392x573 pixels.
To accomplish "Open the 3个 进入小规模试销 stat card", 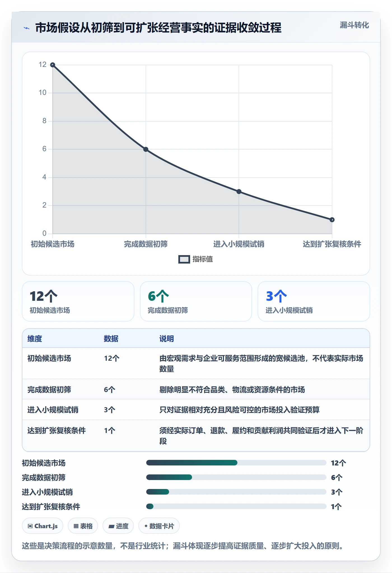I will 314,301.
